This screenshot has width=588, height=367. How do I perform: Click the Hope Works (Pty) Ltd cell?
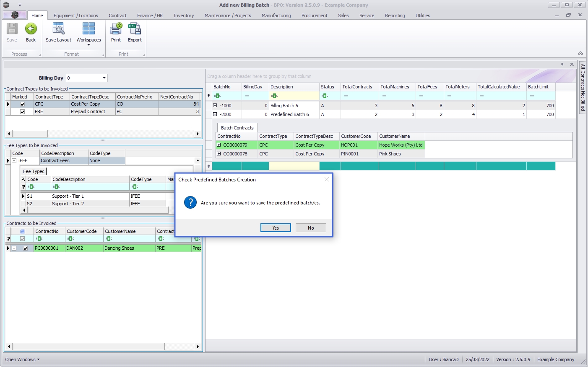pos(401,145)
